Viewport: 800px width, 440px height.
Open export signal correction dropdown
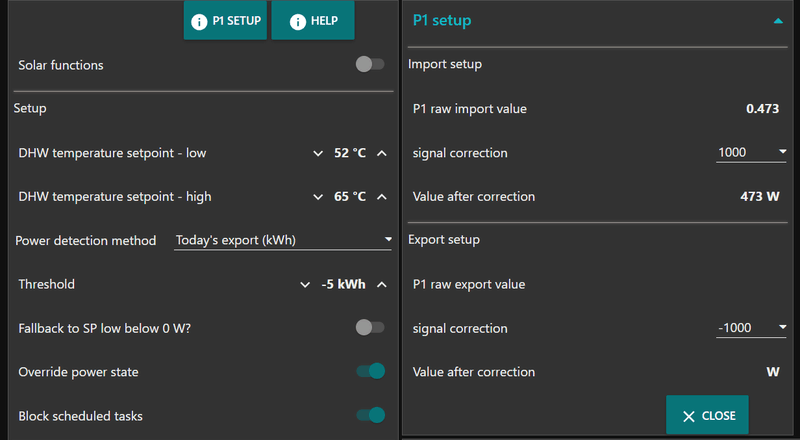coord(753,328)
